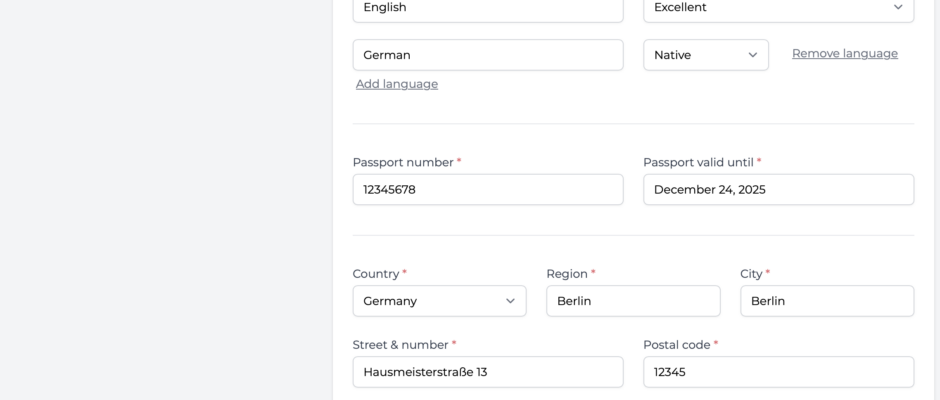
Task: Expand the Country dropdown showing Germany
Action: [x=439, y=301]
